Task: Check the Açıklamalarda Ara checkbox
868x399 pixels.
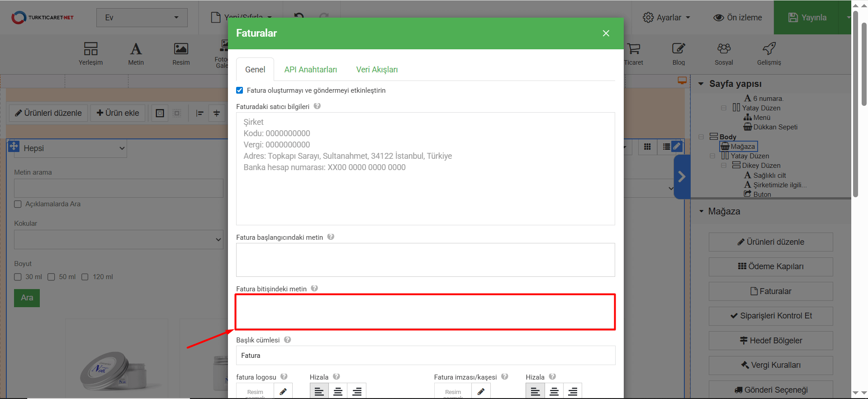Action: (18, 204)
